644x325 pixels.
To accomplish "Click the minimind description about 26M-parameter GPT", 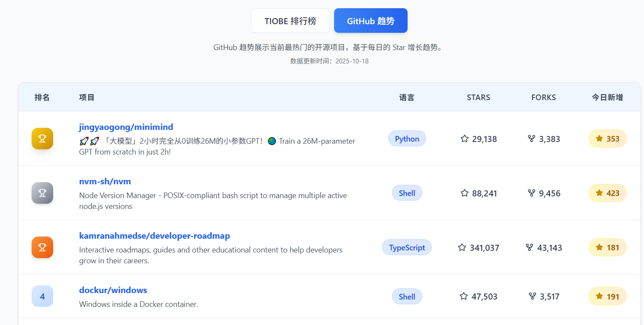I will pos(217,147).
